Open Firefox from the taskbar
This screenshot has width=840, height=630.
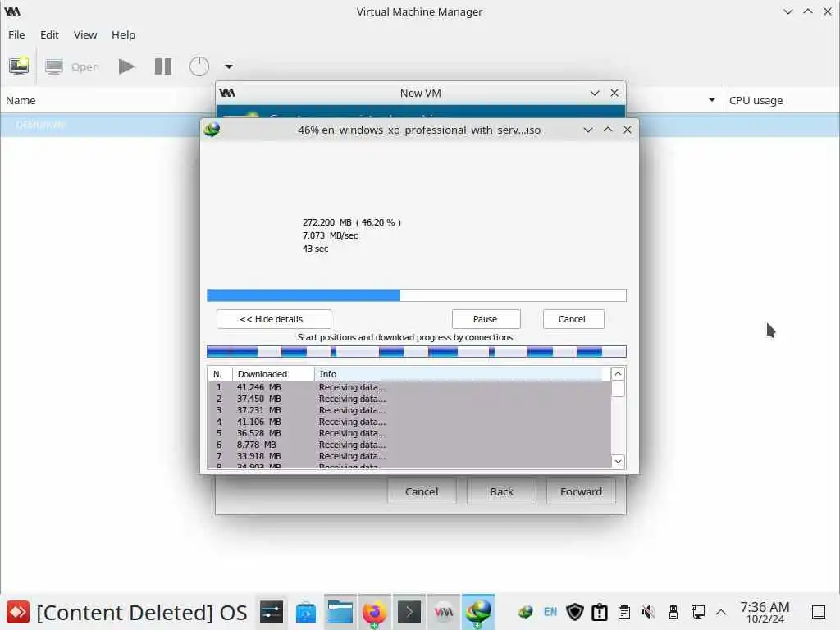pyautogui.click(x=374, y=612)
